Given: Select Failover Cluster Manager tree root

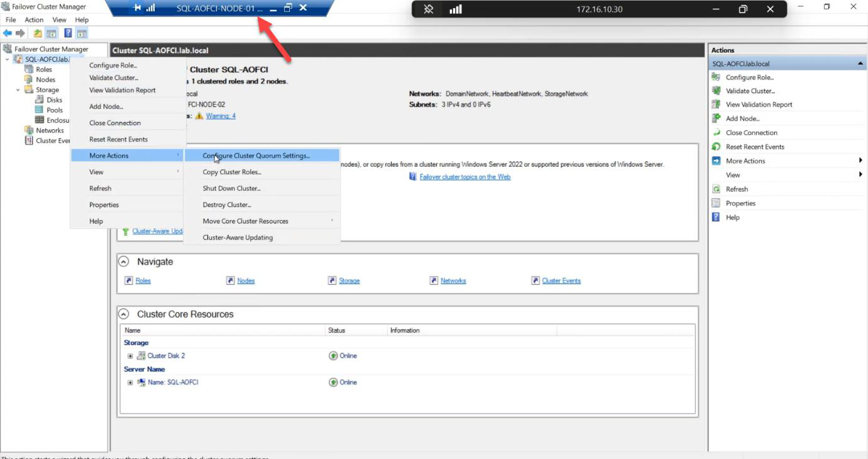Looking at the screenshot, I should tap(52, 49).
